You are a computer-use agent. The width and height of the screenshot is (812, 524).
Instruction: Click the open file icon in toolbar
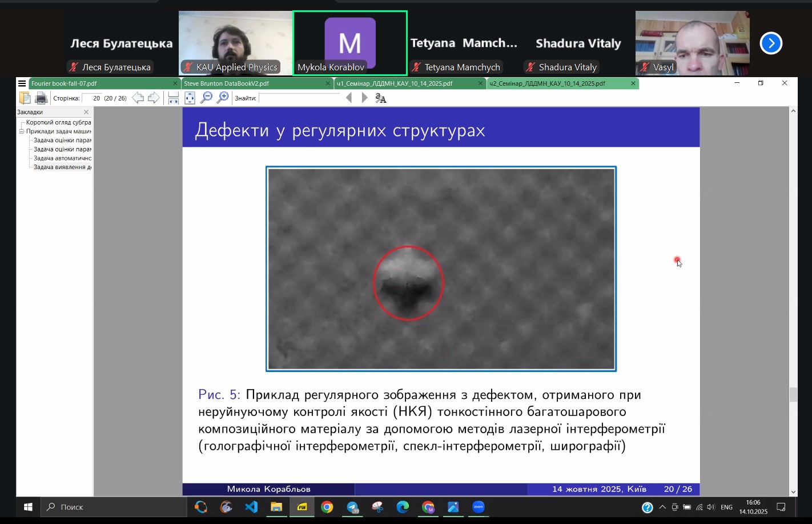tap(25, 98)
